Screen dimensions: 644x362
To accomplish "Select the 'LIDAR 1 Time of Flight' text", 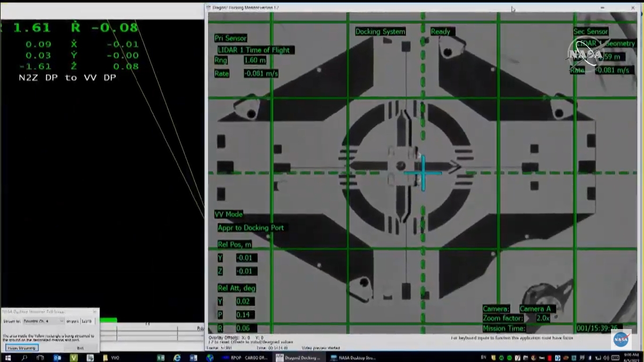I will point(254,50).
